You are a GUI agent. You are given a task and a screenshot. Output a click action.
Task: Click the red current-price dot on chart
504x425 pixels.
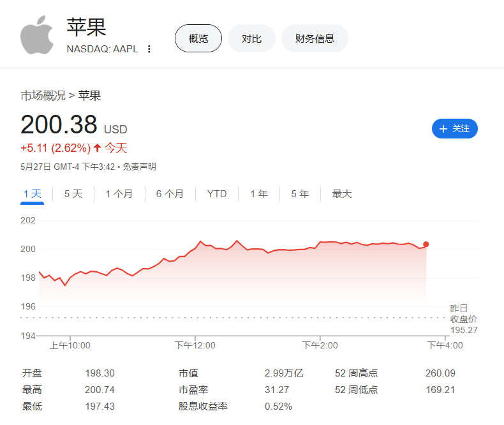coord(426,244)
